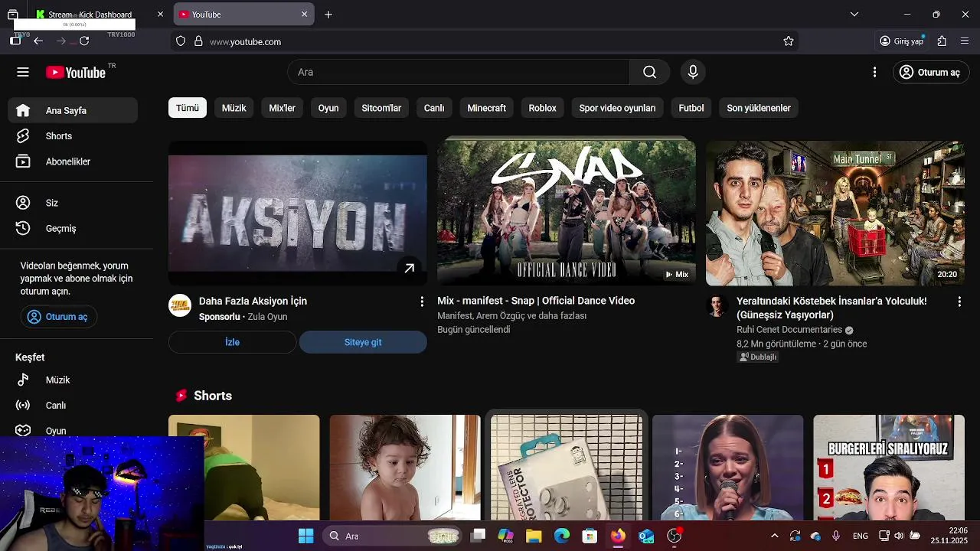This screenshot has width=980, height=551.
Task: Click the tracking protection shield icon
Action: tap(181, 41)
